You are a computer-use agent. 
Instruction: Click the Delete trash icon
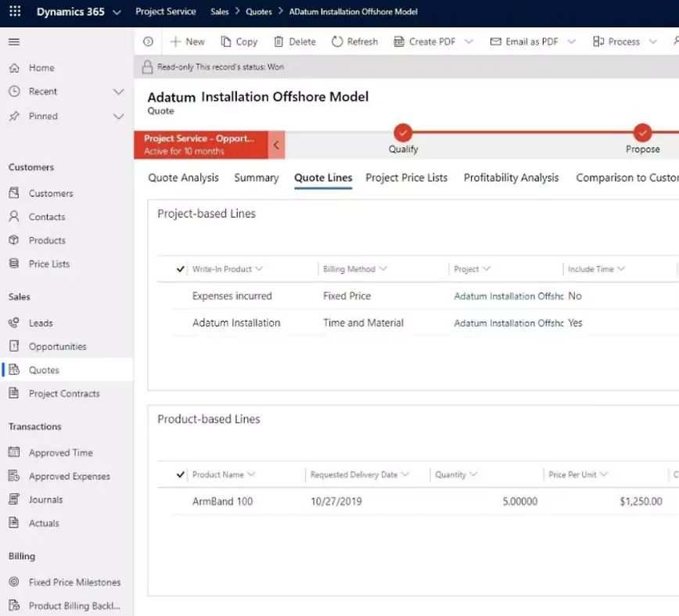pos(278,42)
